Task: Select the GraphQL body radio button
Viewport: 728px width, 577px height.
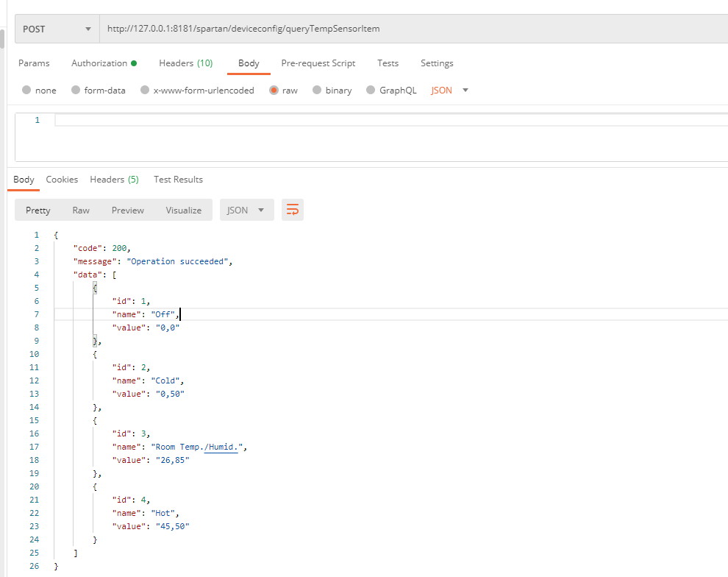Action: 371,91
